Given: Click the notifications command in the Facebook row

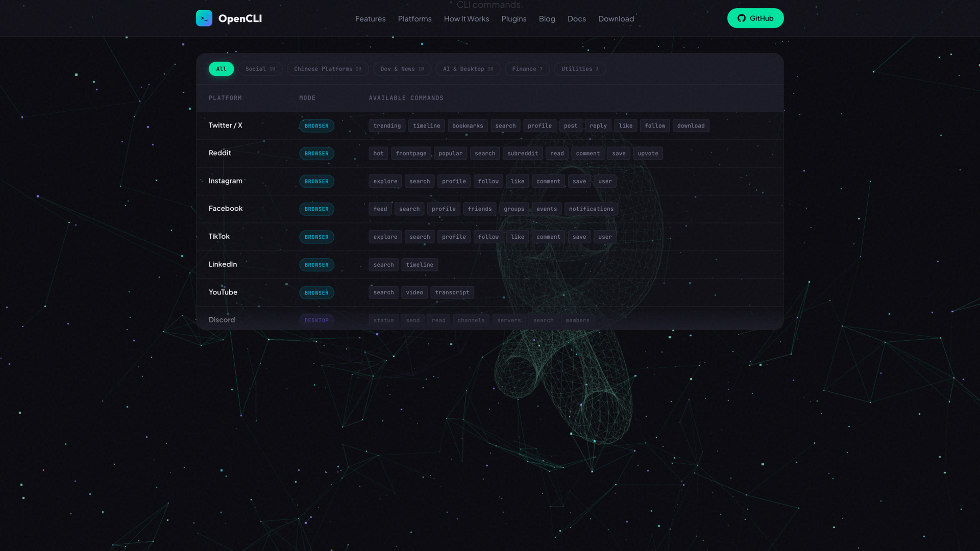Looking at the screenshot, I should [591, 209].
